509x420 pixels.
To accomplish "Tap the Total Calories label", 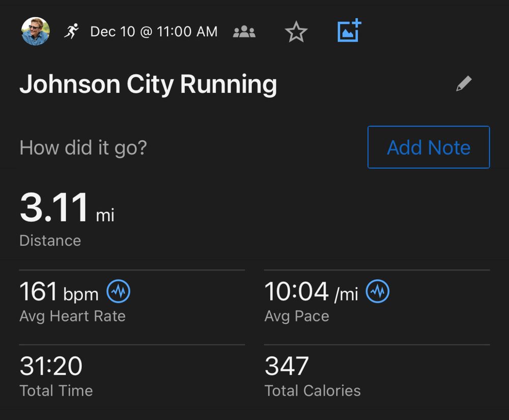I will click(313, 391).
